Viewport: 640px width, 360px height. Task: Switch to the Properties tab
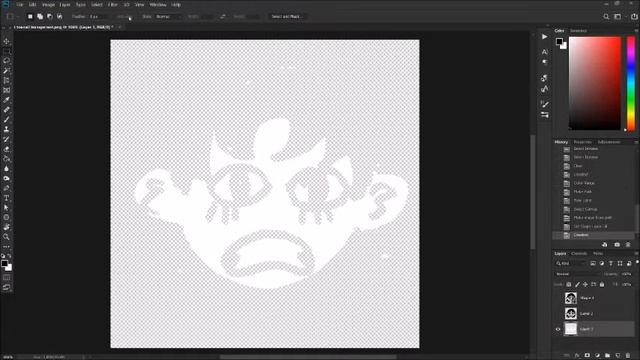click(x=582, y=142)
